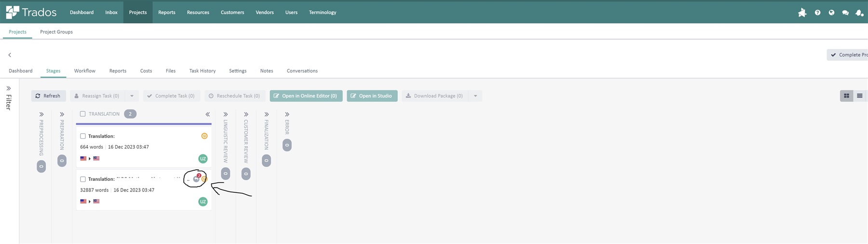This screenshot has height=244, width=868.
Task: Click the Translation stage count badge 2
Action: point(130,114)
